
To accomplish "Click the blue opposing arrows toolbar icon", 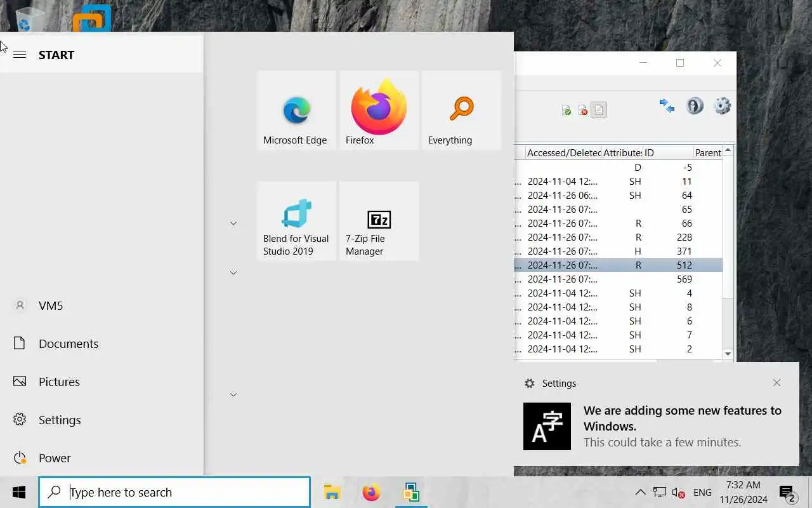I will tap(667, 105).
